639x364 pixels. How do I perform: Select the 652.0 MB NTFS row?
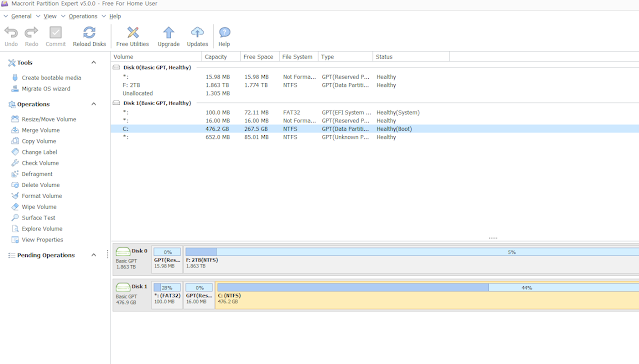pos(375,137)
